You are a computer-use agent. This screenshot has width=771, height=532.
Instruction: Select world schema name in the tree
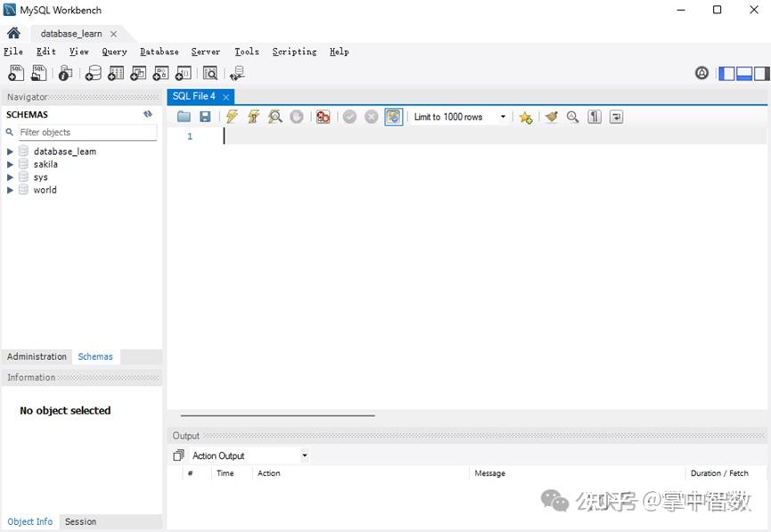click(x=45, y=190)
